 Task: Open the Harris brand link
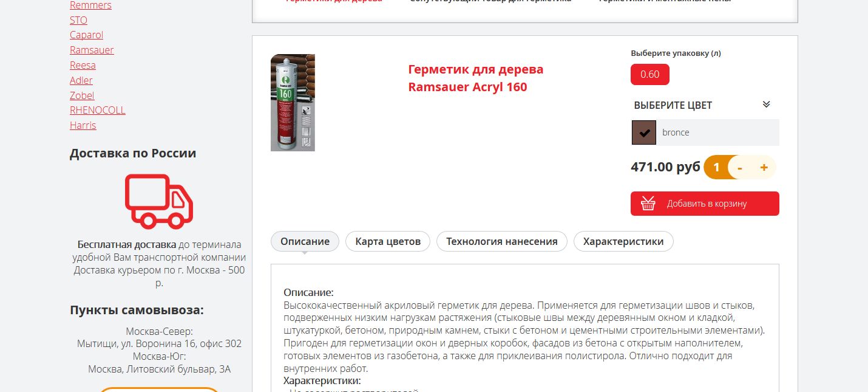83,125
